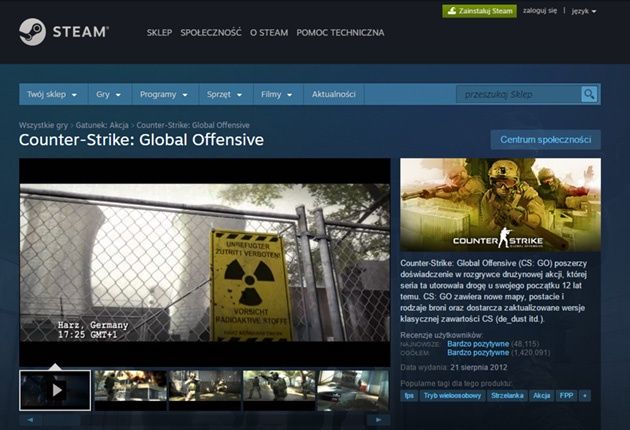Select the fourth screenshot thumbnail
This screenshot has width=630, height=430.
tap(279, 390)
